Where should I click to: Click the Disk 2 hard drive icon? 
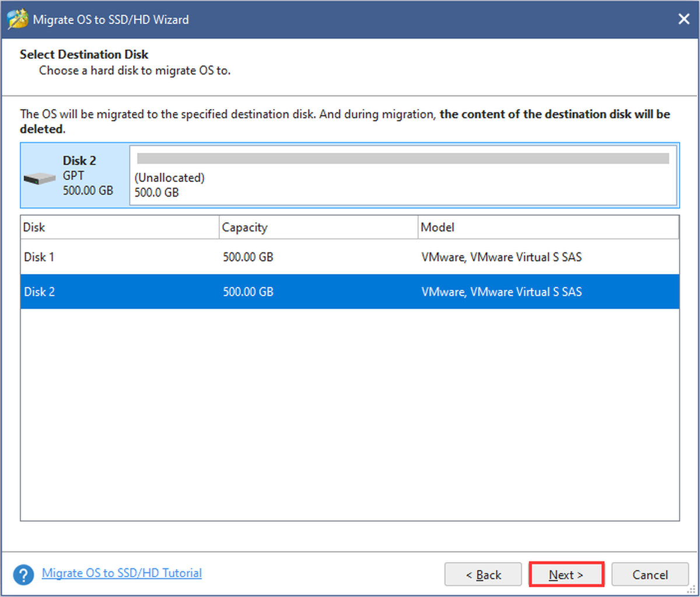[40, 179]
